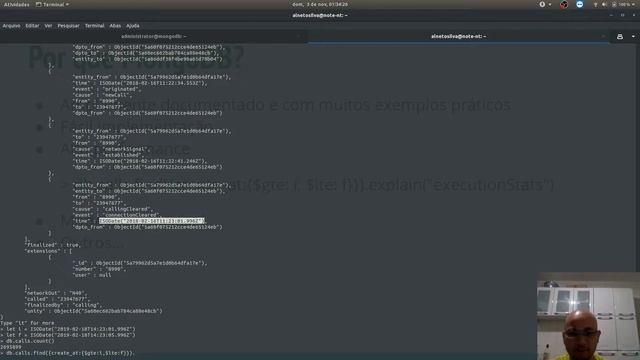
Task: Open the Atividades overview
Action: [16, 4]
